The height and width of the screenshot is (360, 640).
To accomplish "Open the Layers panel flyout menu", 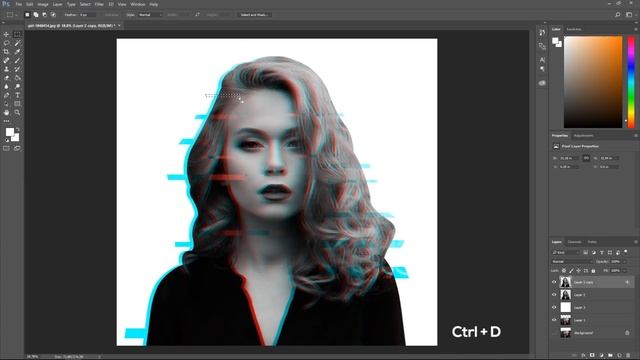I will pyautogui.click(x=636, y=242).
